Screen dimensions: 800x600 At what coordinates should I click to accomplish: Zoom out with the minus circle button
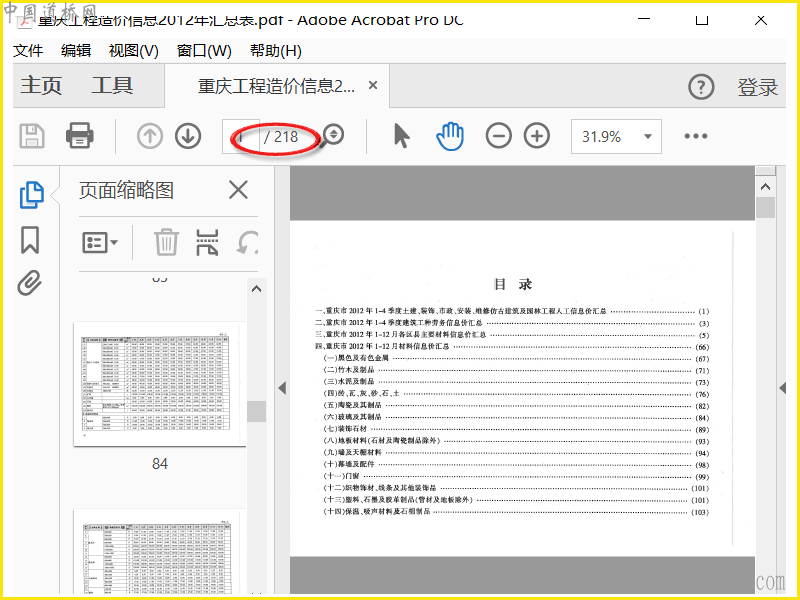(x=498, y=136)
